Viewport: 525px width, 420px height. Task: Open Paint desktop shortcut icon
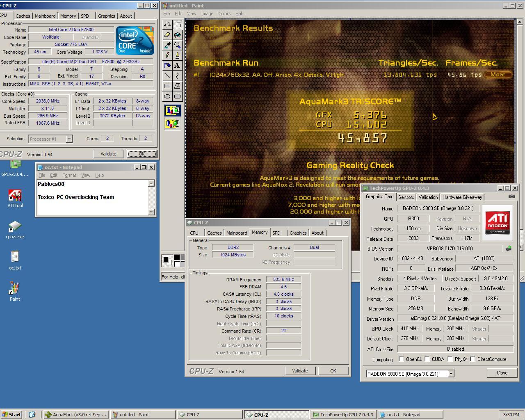(15, 292)
